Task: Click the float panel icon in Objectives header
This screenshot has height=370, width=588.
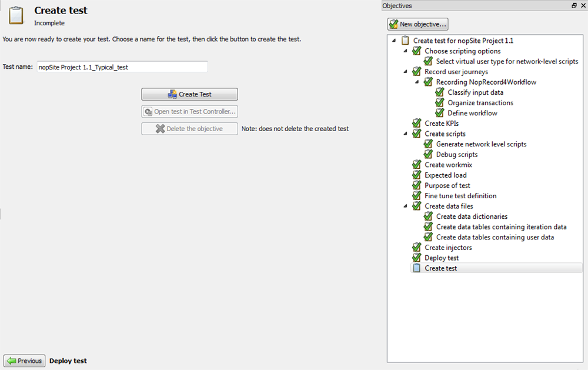Action: 574,5
